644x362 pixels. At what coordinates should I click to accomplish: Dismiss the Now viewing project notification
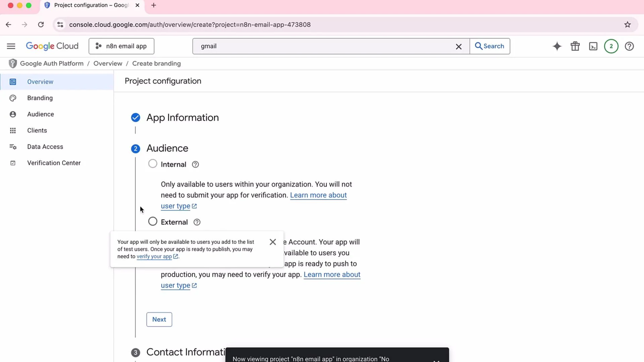coord(436,360)
